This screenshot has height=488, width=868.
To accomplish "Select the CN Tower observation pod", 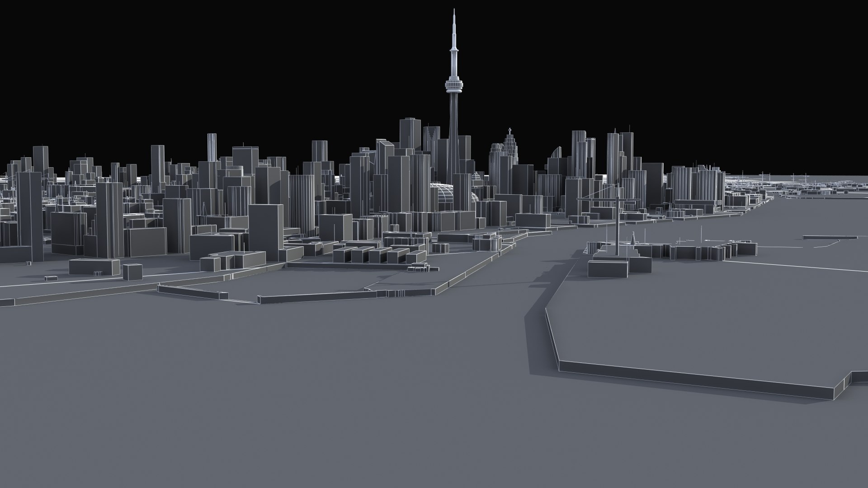I will coord(454,84).
